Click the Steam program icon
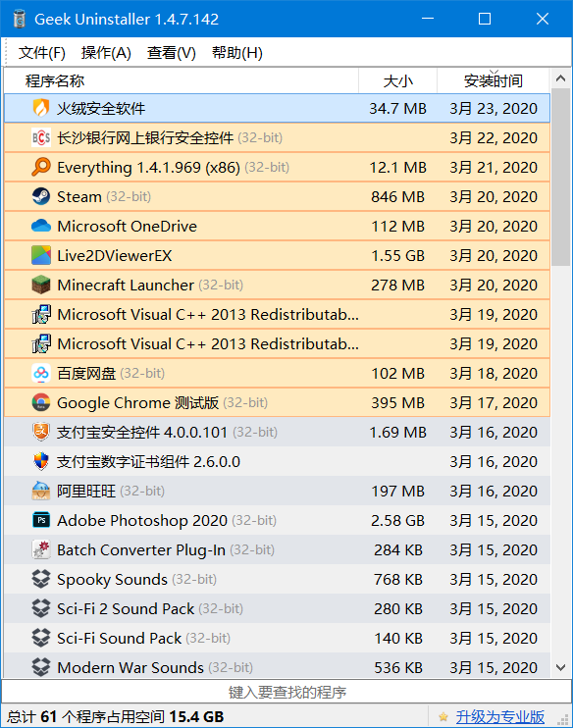The image size is (573, 728). point(41,196)
